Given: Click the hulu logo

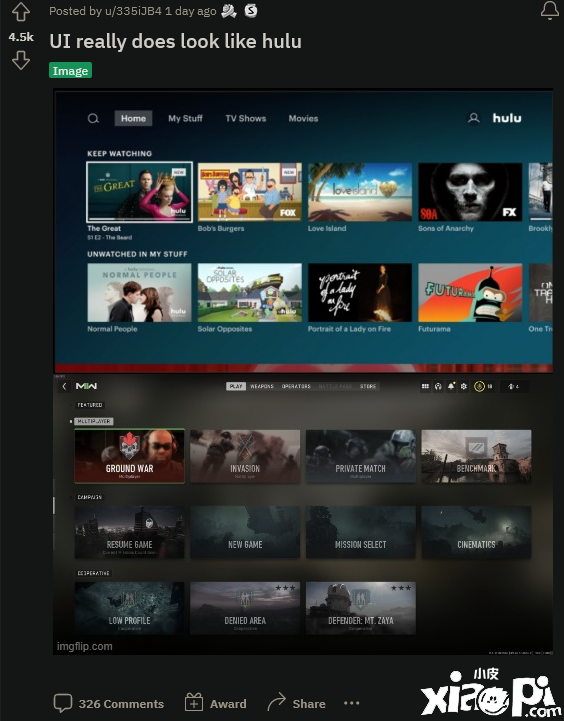Looking at the screenshot, I should pos(507,118).
